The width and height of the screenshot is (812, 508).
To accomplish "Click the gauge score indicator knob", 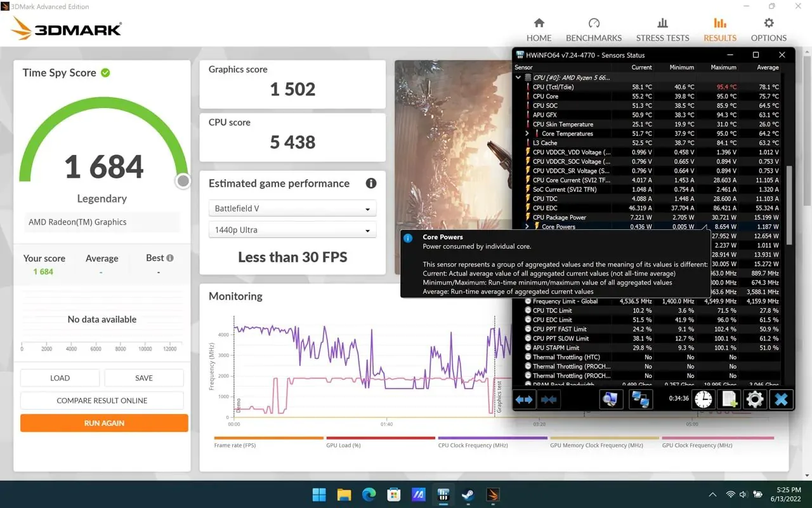I will tap(183, 182).
